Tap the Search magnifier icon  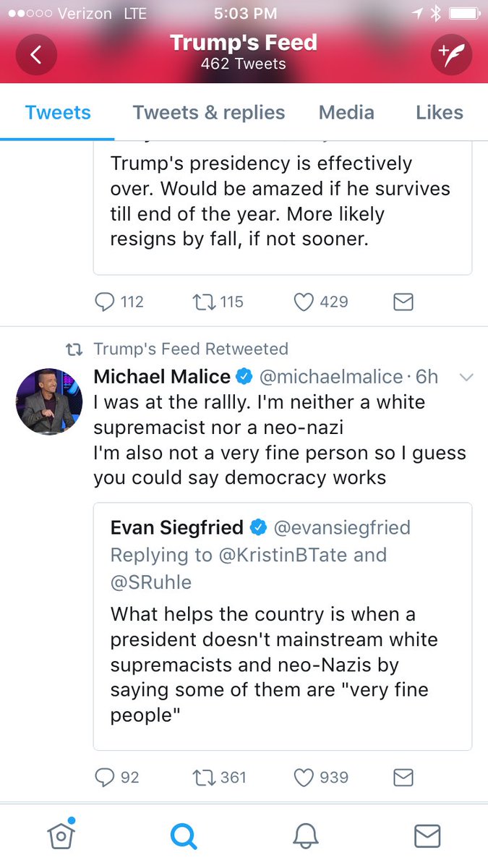183,836
